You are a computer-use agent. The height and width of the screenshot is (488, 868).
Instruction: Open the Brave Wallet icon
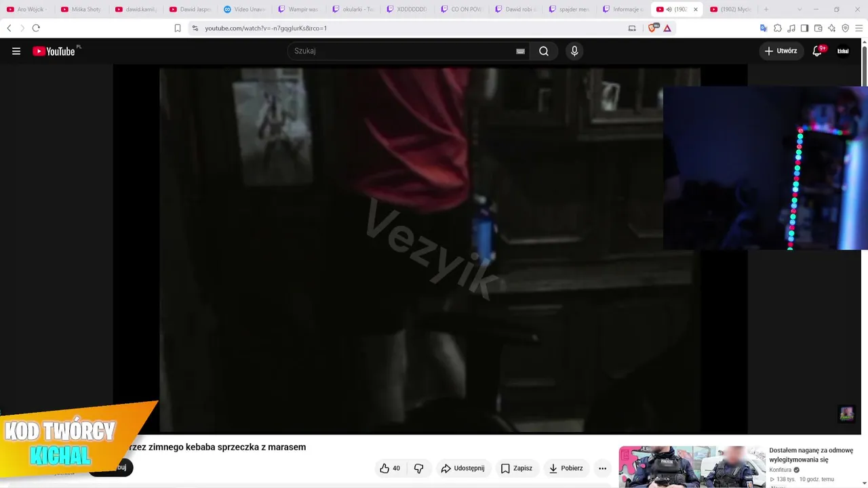tap(818, 28)
